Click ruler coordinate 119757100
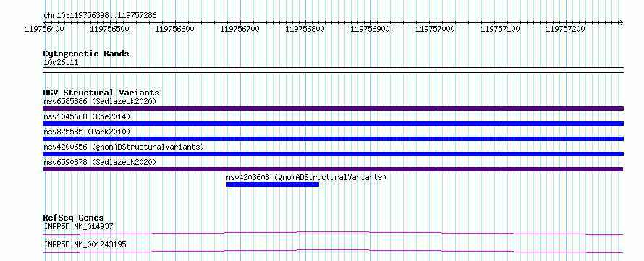Screen dimensions: 644x261 click(x=500, y=29)
